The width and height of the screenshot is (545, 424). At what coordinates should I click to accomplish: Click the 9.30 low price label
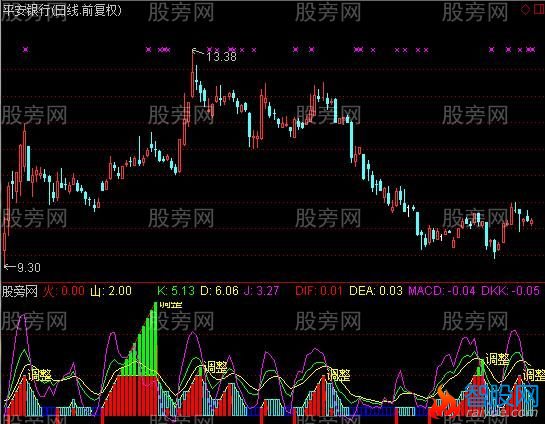29,268
